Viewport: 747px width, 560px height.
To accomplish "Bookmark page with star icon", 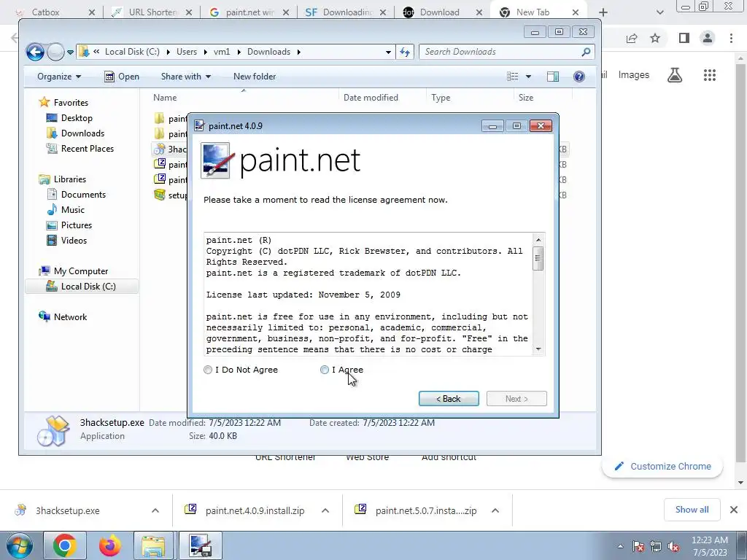I will (655, 38).
